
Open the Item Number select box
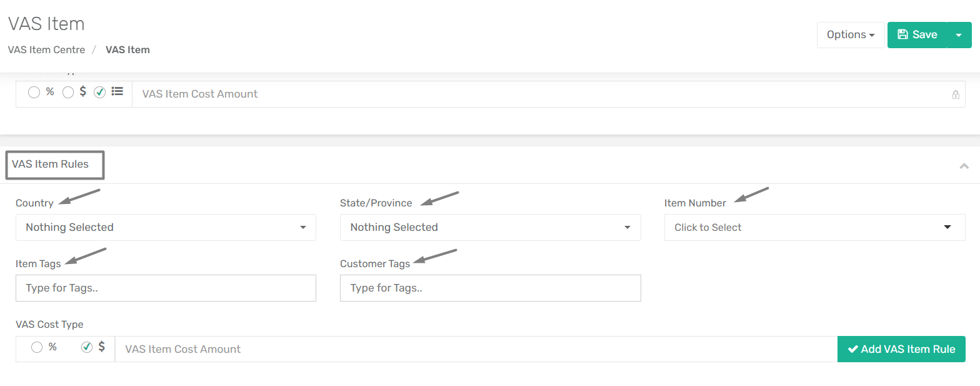(x=814, y=227)
